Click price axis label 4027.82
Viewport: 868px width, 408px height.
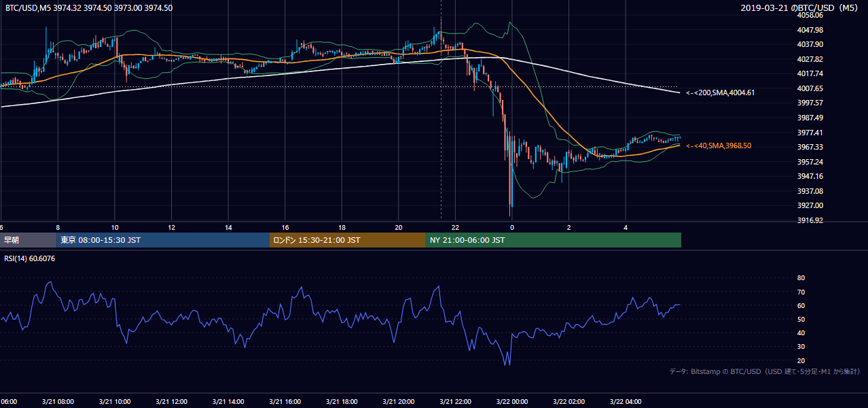click(810, 59)
